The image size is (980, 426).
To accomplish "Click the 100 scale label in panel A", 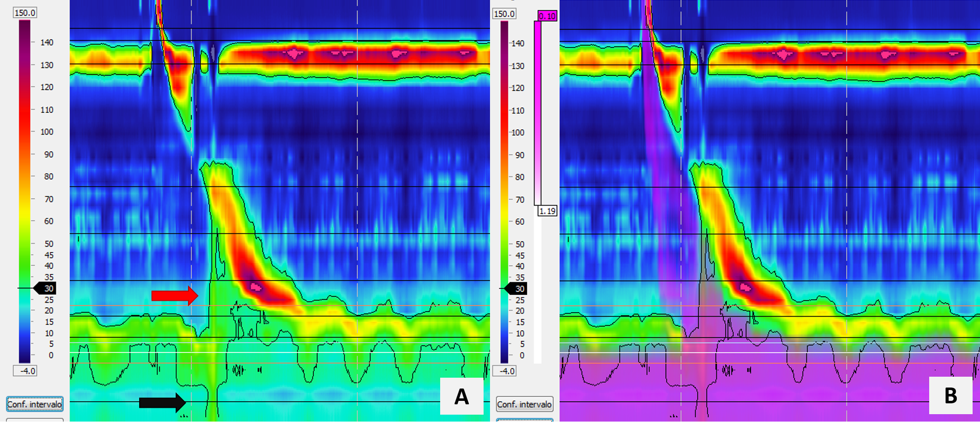I will pyautogui.click(x=47, y=132).
